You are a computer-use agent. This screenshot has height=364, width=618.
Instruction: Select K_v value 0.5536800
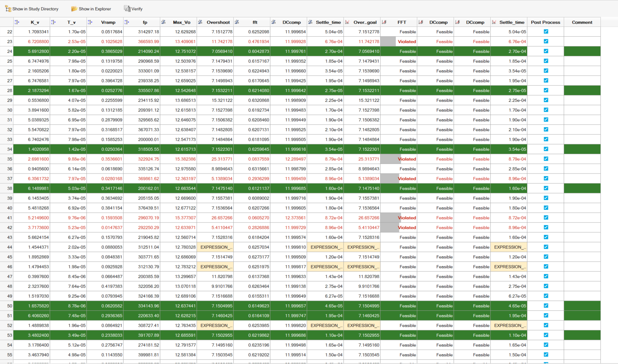coord(38,100)
